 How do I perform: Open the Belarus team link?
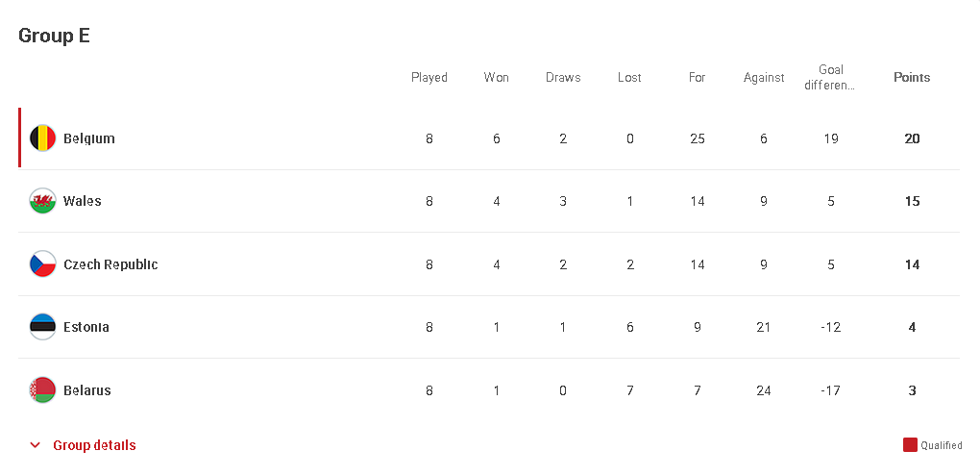[87, 389]
